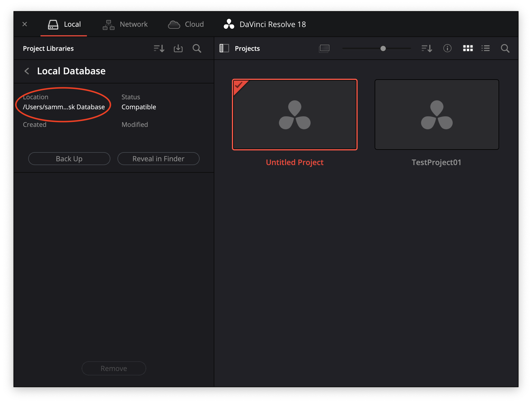The width and height of the screenshot is (532, 403).
Task: Switch to the Local tab
Action: coord(64,24)
